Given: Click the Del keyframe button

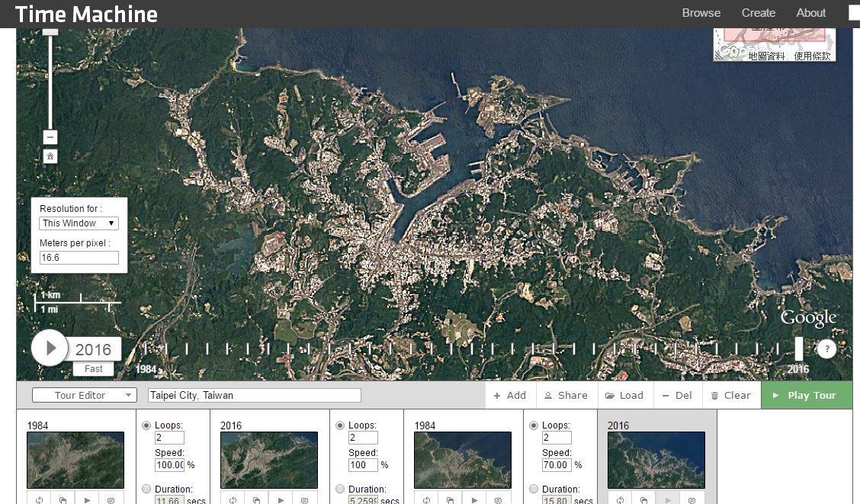Looking at the screenshot, I should click(677, 395).
